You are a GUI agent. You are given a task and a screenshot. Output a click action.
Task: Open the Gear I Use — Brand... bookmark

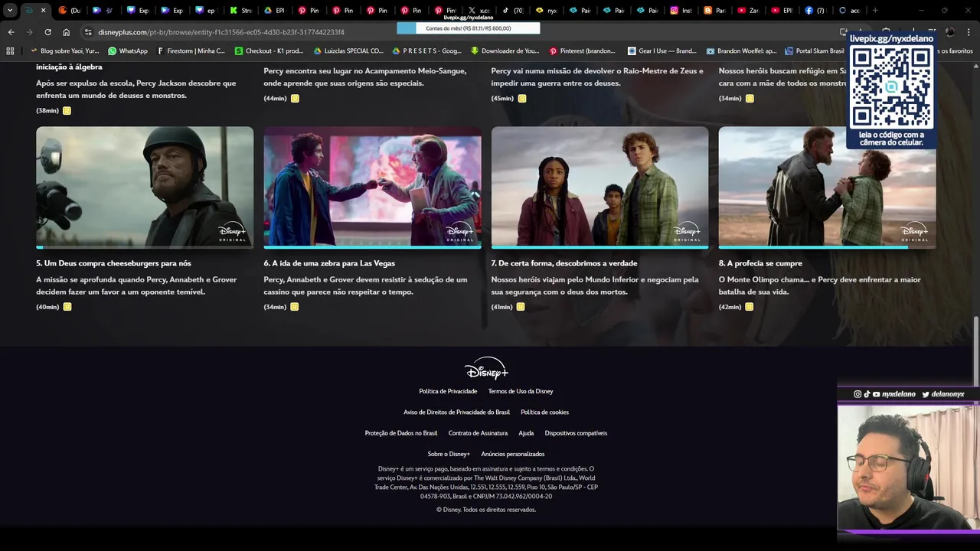[662, 51]
